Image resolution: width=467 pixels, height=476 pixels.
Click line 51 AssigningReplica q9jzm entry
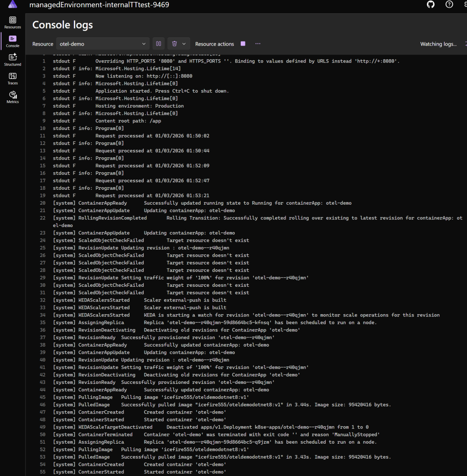215,442
